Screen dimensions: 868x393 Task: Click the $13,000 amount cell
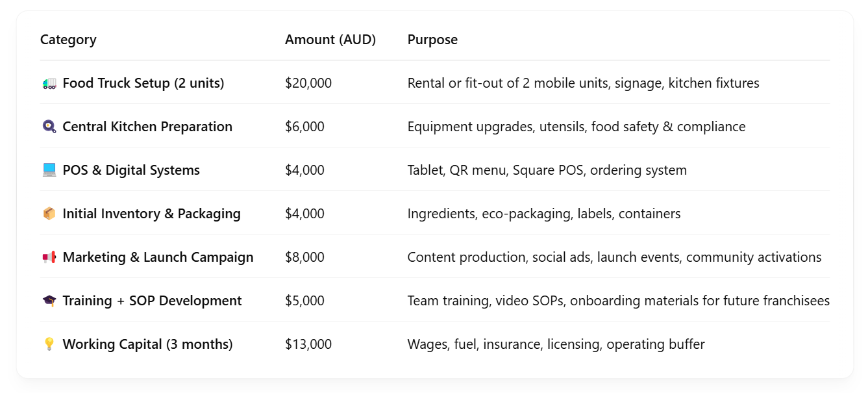point(308,344)
